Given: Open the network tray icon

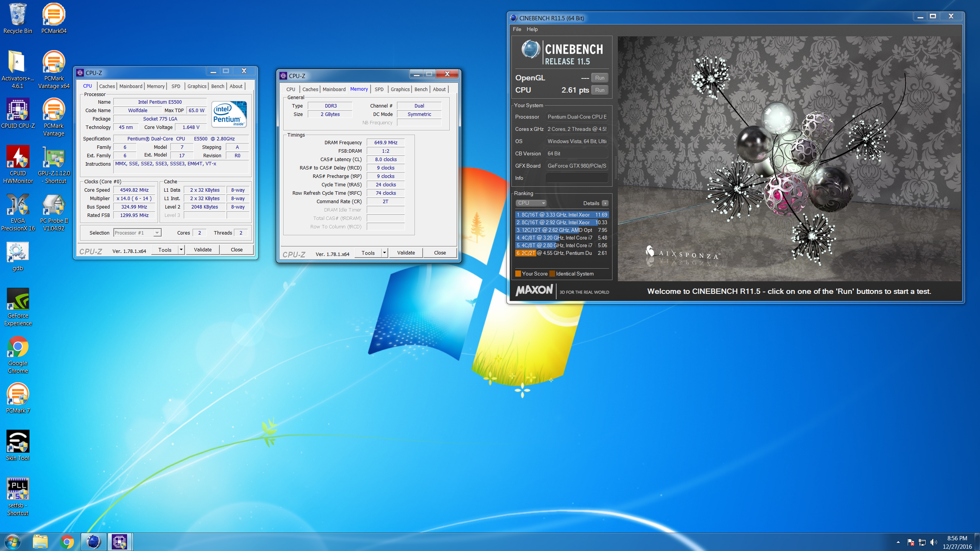Looking at the screenshot, I should [922, 542].
